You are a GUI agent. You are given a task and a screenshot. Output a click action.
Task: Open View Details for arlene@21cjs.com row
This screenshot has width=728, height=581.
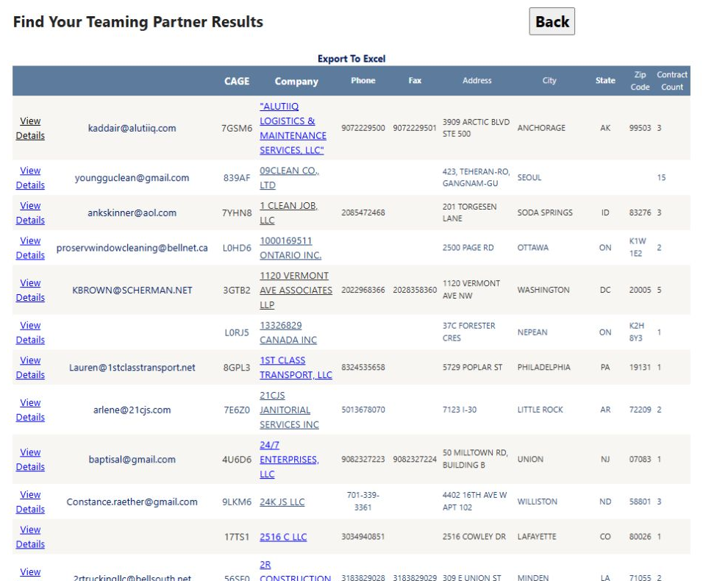point(30,410)
